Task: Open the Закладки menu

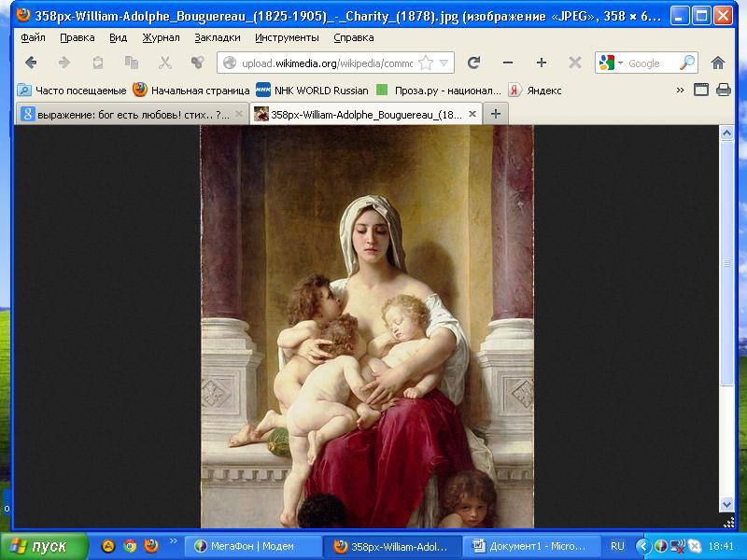Action: [218, 37]
